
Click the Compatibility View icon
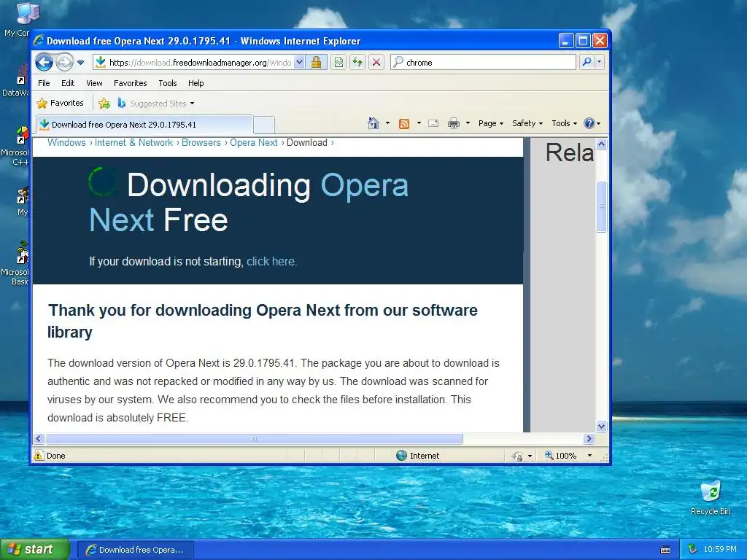[338, 63]
